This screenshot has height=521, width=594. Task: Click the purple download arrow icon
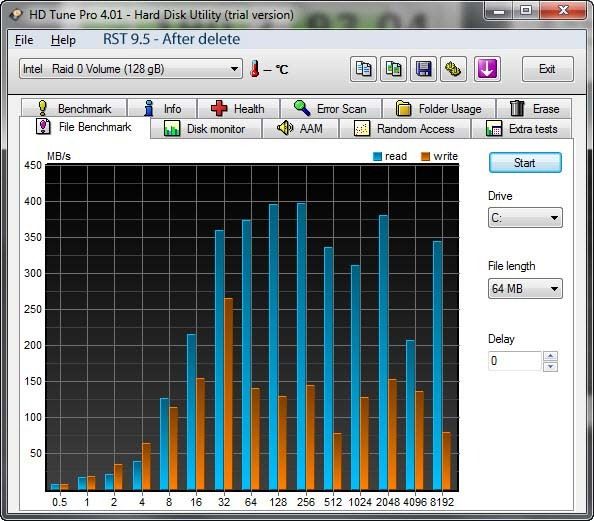pos(487,69)
